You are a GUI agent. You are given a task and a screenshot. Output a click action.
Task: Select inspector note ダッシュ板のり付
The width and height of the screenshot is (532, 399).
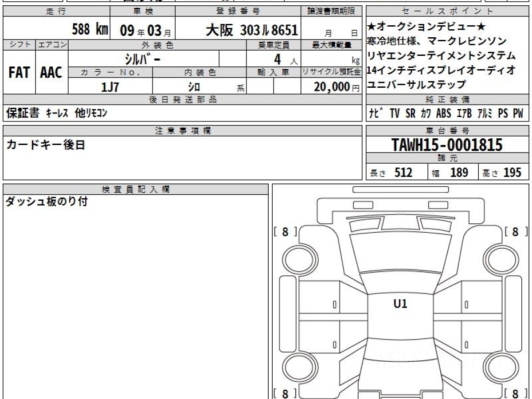point(47,202)
